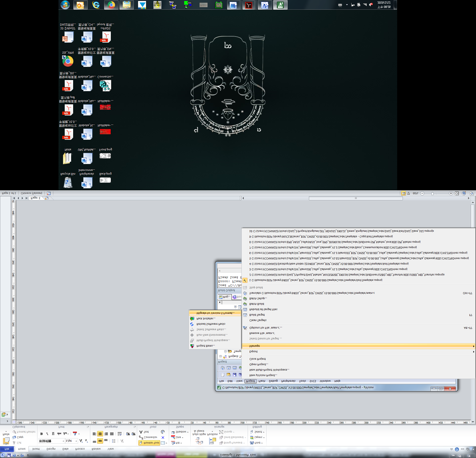476x458 pixels.
Task: Toggle the Pointer Tool button
Action: click(x=149, y=443)
